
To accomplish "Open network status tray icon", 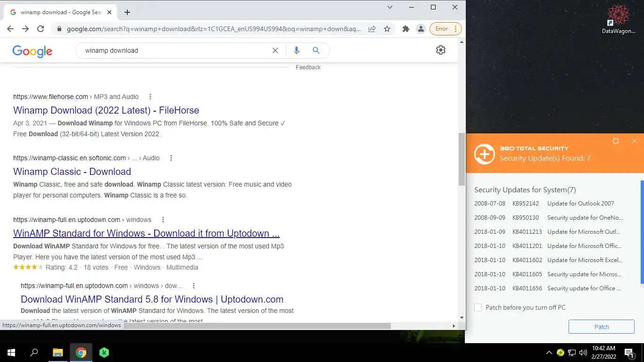I will tap(571, 353).
